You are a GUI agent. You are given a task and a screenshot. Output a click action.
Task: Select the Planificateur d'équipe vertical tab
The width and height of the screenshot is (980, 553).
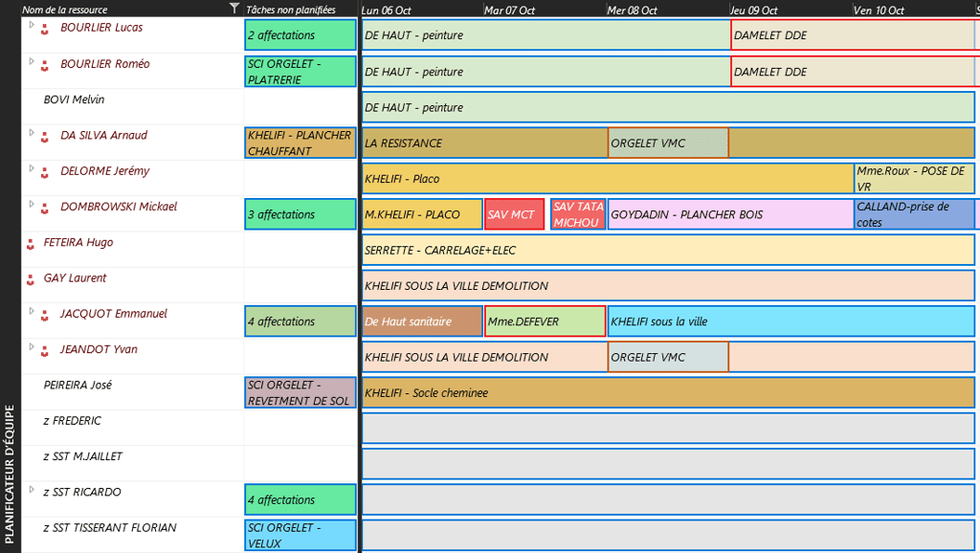click(x=10, y=474)
